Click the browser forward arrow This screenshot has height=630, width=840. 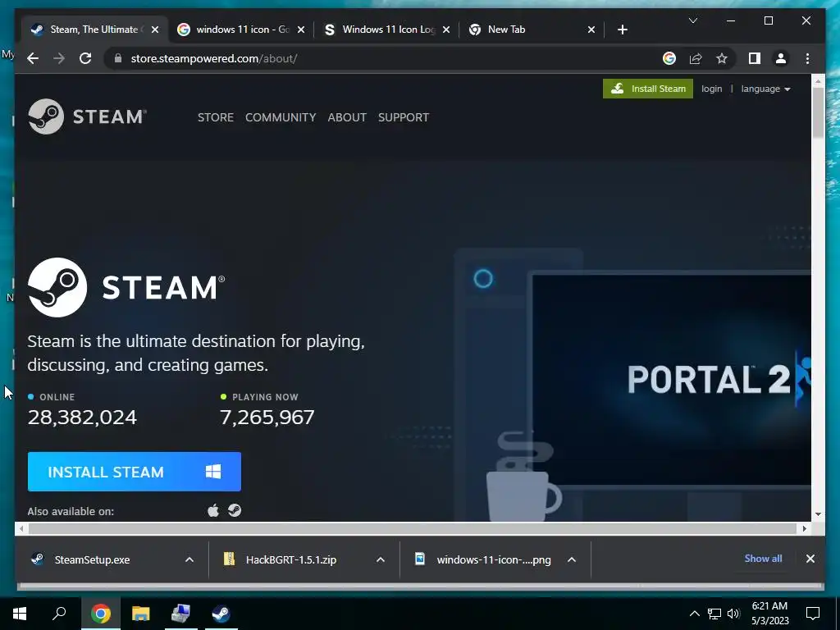(59, 58)
